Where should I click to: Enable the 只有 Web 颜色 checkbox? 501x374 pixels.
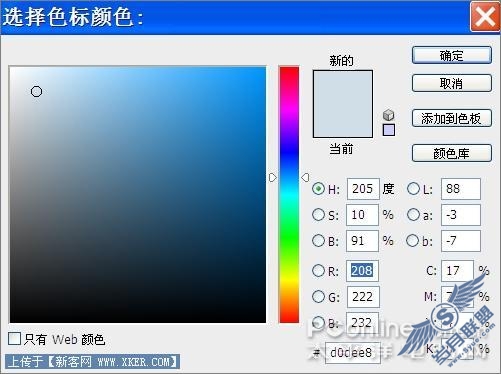pyautogui.click(x=14, y=339)
